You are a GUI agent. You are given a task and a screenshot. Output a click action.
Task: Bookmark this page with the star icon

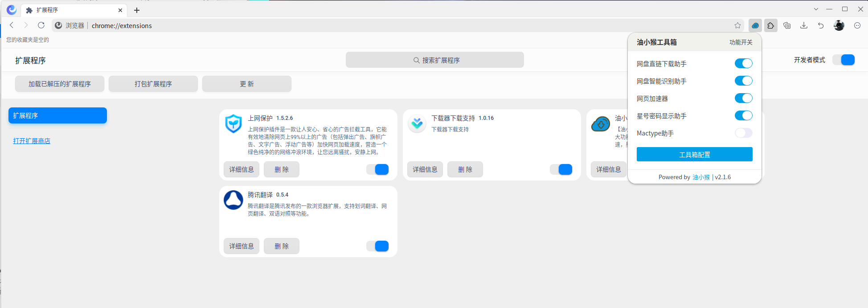pos(737,25)
